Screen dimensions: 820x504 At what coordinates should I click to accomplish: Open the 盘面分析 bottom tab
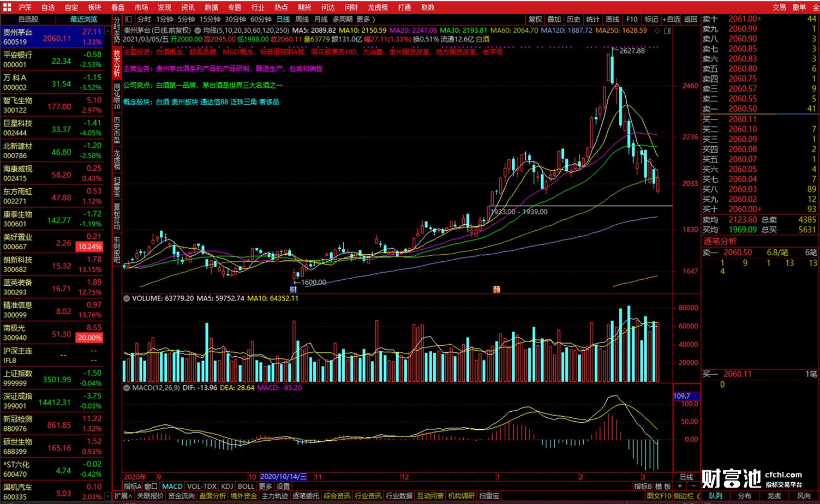coord(212,496)
